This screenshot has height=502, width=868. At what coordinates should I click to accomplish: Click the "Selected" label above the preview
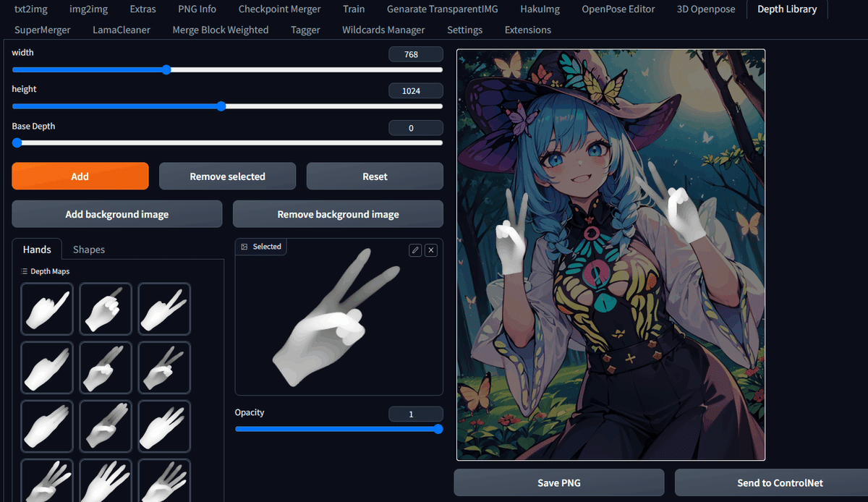(267, 247)
